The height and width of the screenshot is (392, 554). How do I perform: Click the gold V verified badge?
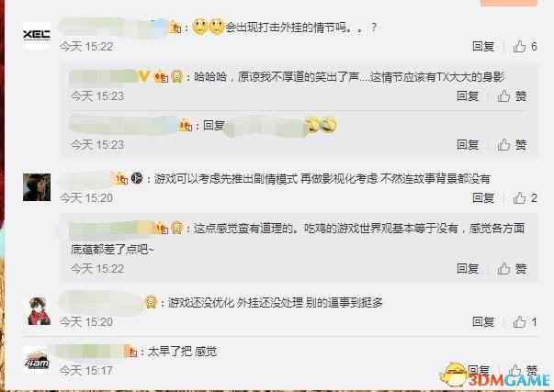[x=144, y=76]
